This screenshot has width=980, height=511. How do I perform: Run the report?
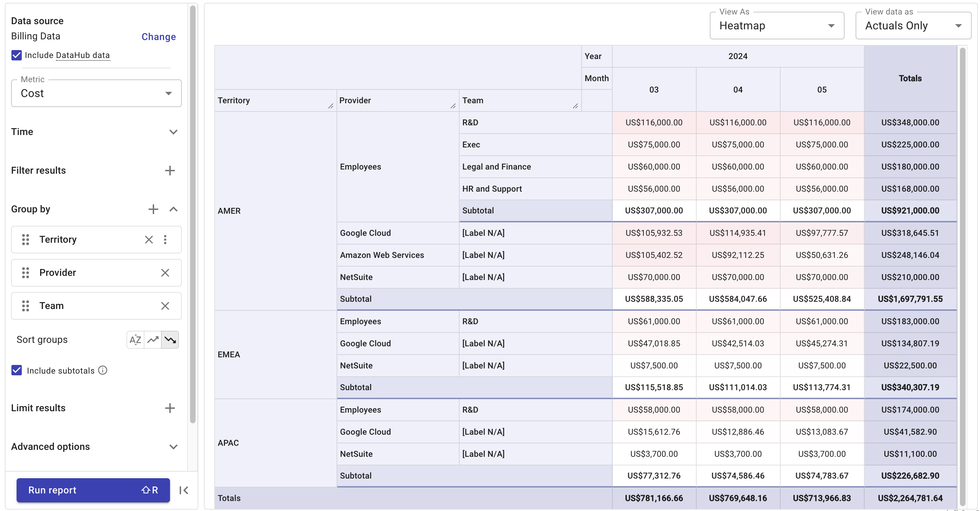[x=93, y=490]
